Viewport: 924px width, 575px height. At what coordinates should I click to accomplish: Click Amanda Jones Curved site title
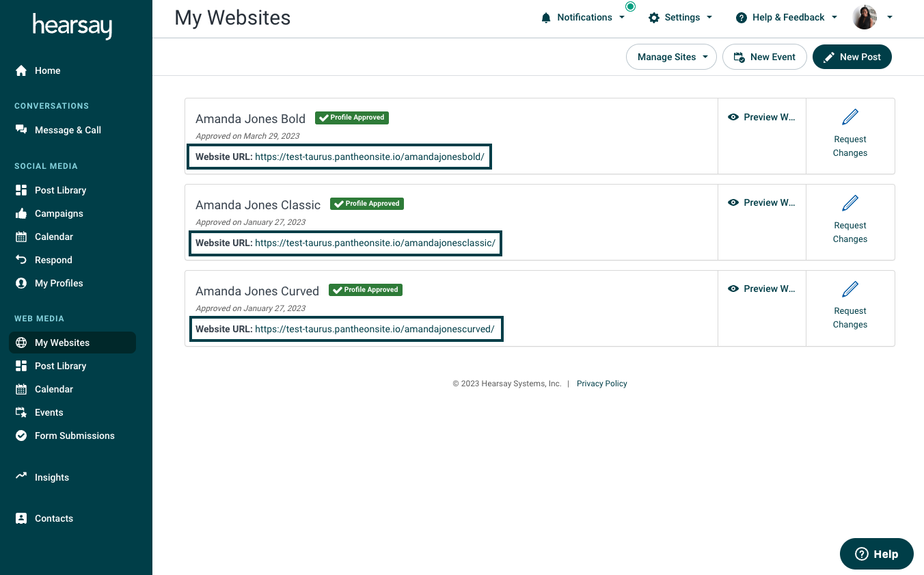point(257,291)
